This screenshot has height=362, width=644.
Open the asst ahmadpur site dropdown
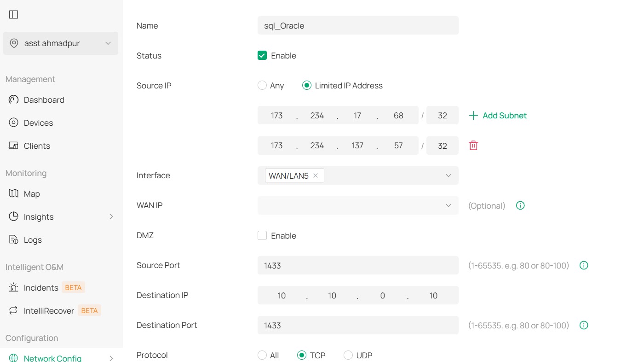tap(61, 43)
